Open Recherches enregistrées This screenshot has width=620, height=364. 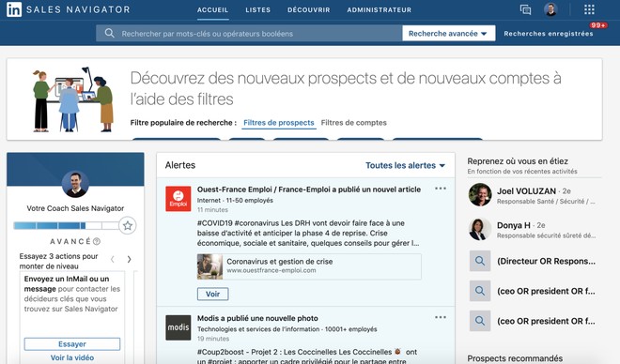tap(549, 34)
